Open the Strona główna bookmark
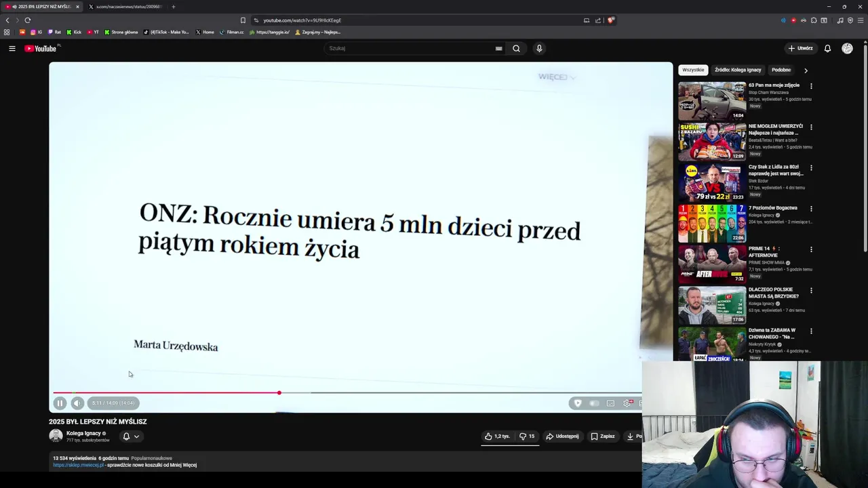868x488 pixels. coord(121,32)
